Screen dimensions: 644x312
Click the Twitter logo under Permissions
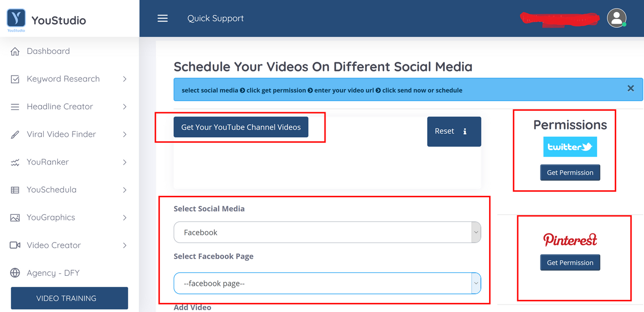coord(570,147)
